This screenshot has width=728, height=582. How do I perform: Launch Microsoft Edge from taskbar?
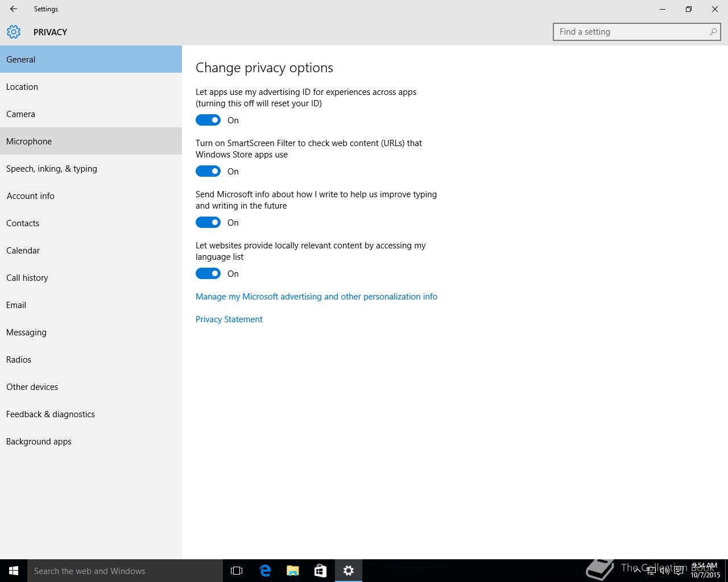click(265, 571)
